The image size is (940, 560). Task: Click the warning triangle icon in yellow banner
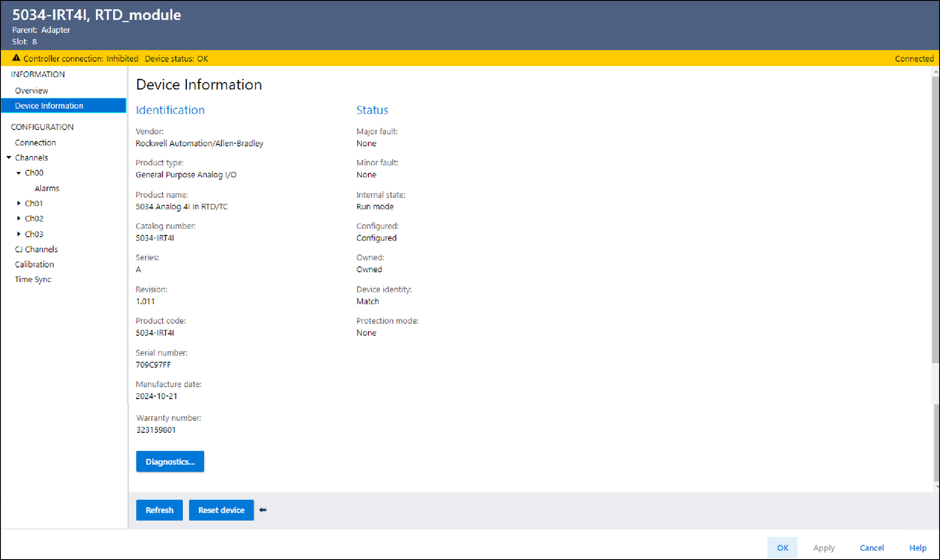click(16, 58)
